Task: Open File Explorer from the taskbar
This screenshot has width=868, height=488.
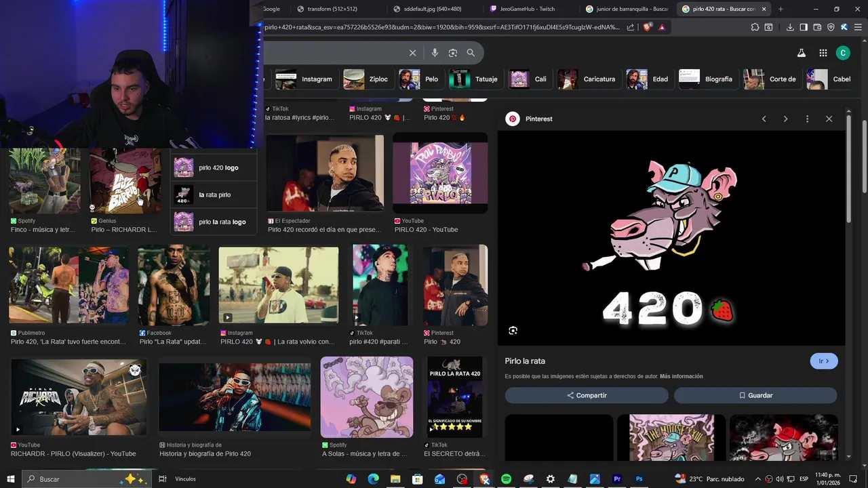Action: (395, 479)
